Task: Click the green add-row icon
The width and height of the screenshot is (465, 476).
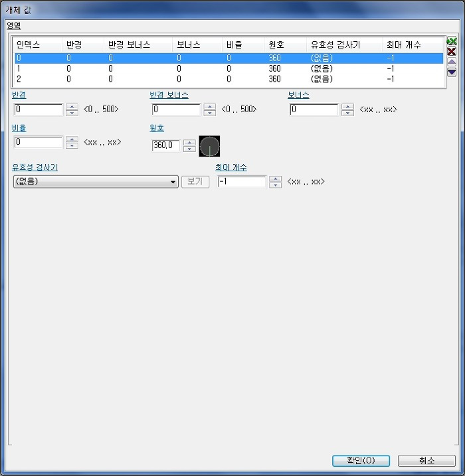Action: [x=452, y=41]
